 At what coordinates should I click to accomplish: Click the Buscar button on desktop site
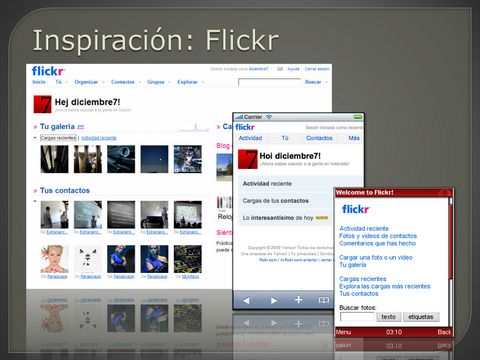[x=313, y=82]
